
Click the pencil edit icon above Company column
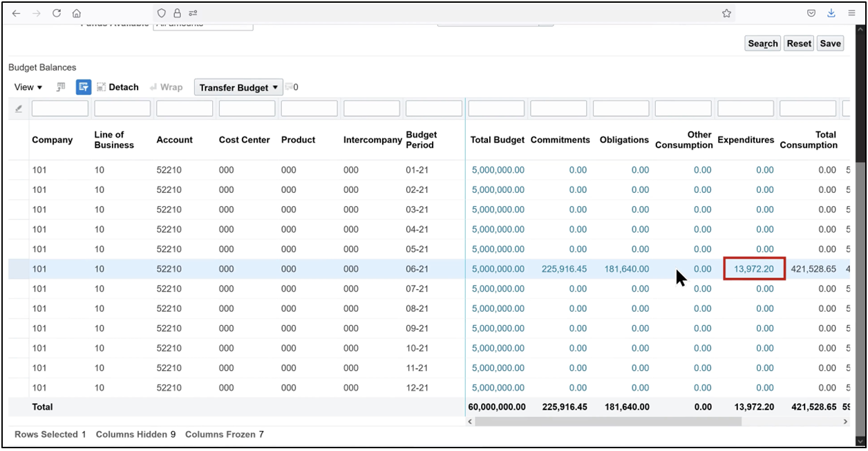pyautogui.click(x=18, y=108)
